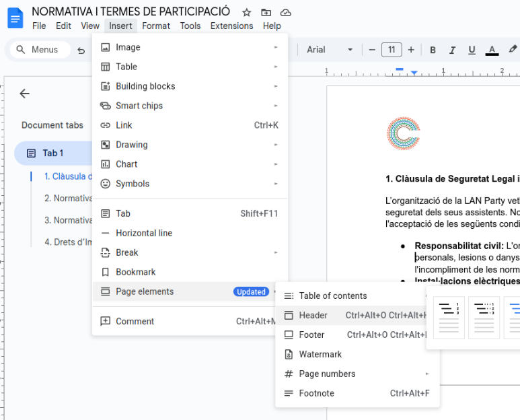The width and height of the screenshot is (520, 420).
Task: Click the font size input field
Action: coord(392,50)
